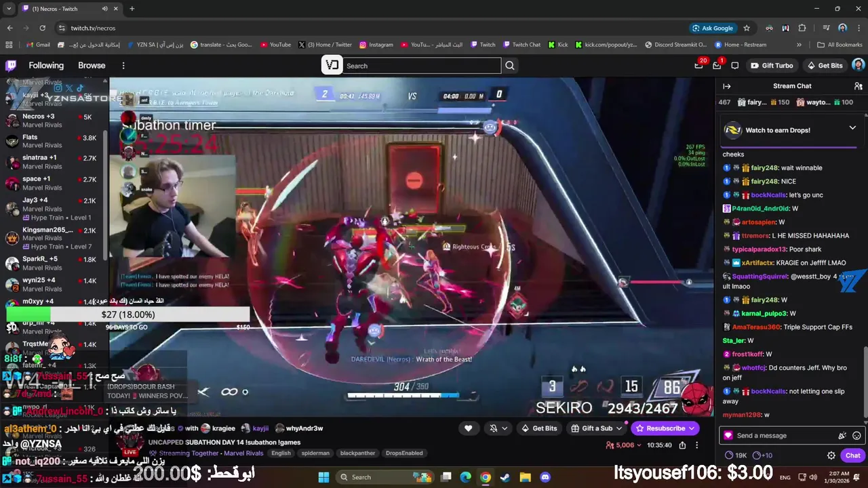This screenshot has width=868, height=488.
Task: Open the Twitch home logo
Action: click(x=11, y=66)
